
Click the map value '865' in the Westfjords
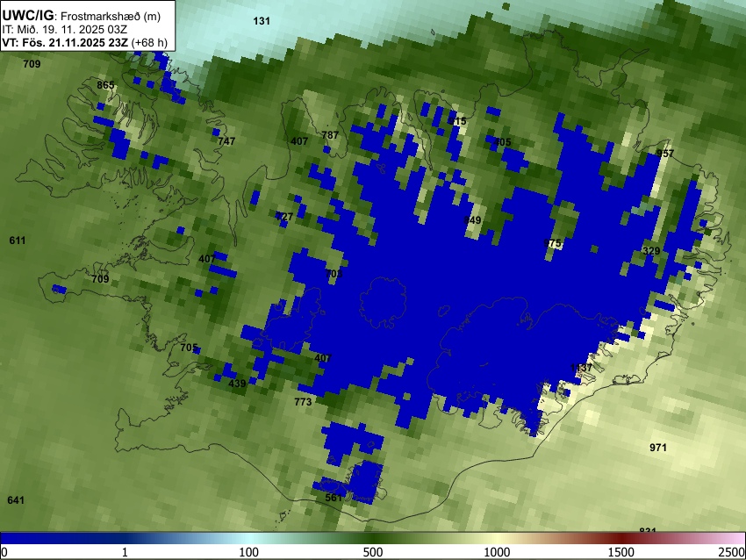[105, 85]
